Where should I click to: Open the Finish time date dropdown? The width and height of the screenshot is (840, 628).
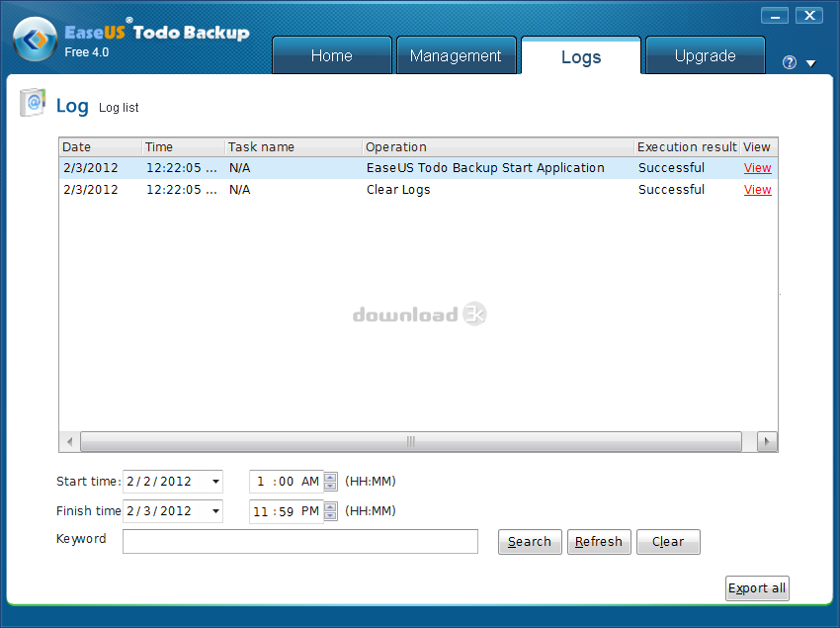point(216,511)
